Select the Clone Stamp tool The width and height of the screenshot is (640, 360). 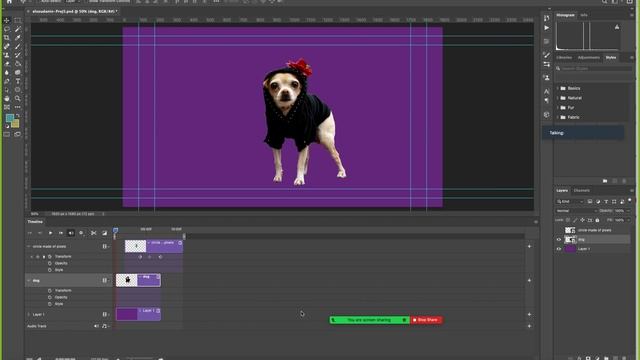[7, 55]
